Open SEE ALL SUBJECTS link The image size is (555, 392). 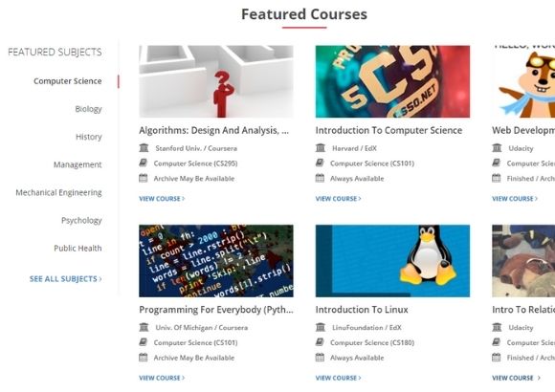coord(65,279)
